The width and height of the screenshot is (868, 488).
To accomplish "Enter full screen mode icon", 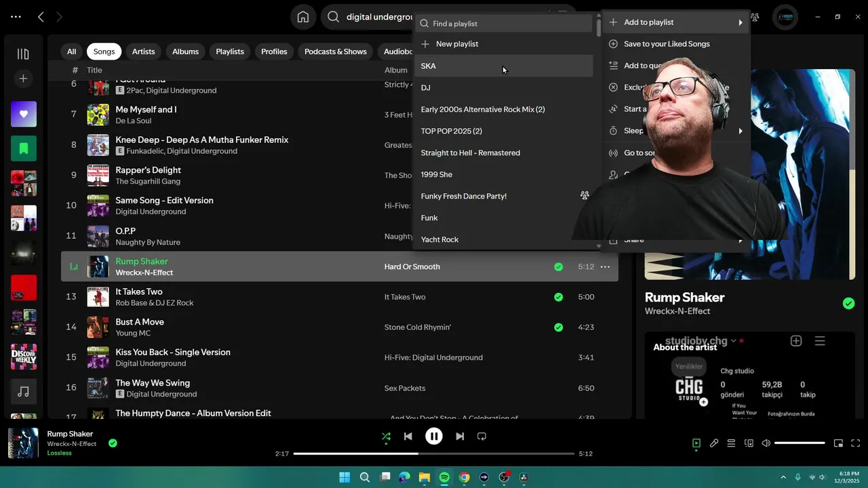I will click(855, 443).
